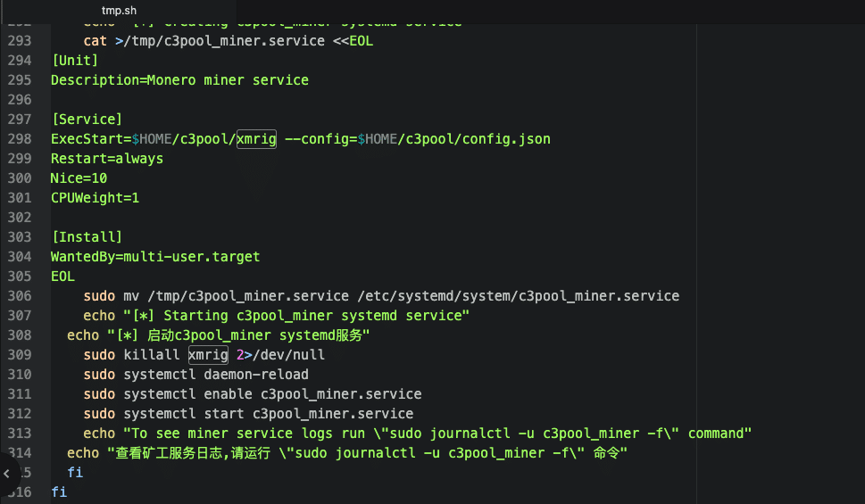The width and height of the screenshot is (865, 504).
Task: Click line number 313 in the gutter
Action: point(20,433)
